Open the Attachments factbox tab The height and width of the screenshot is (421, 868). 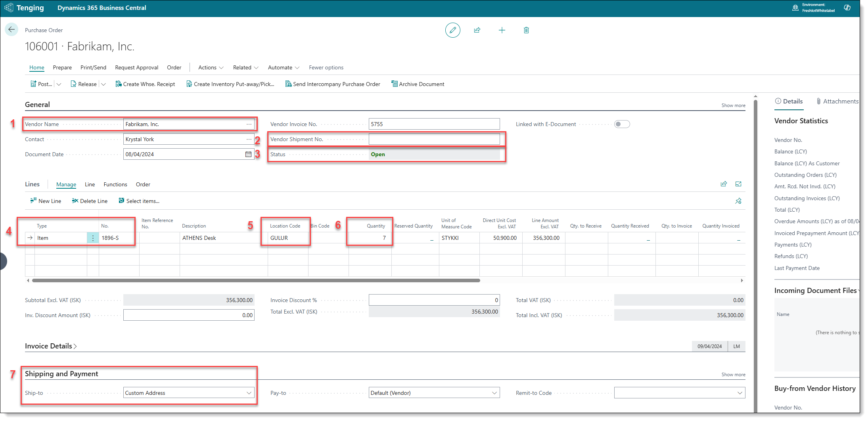[837, 101]
